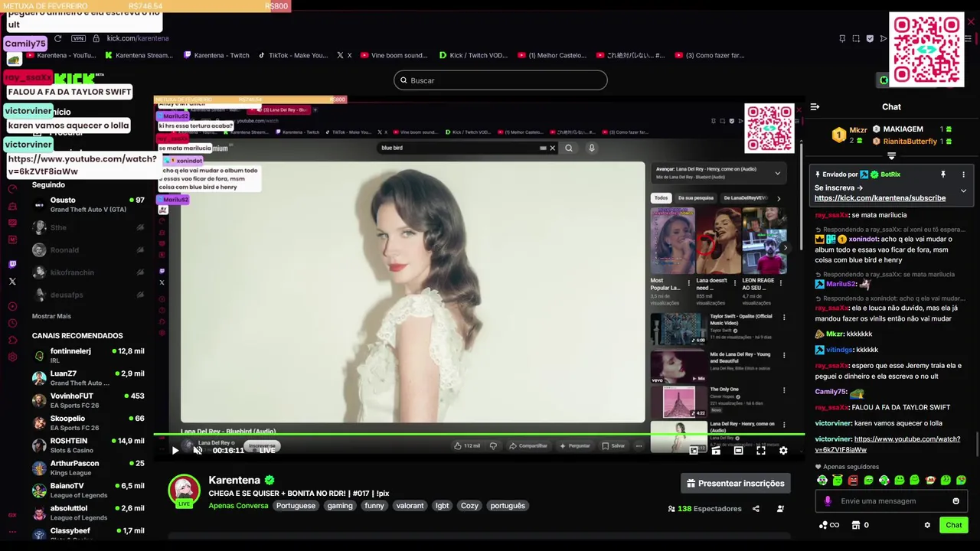Open the ROSHTEIN recommended channel

click(x=88, y=445)
